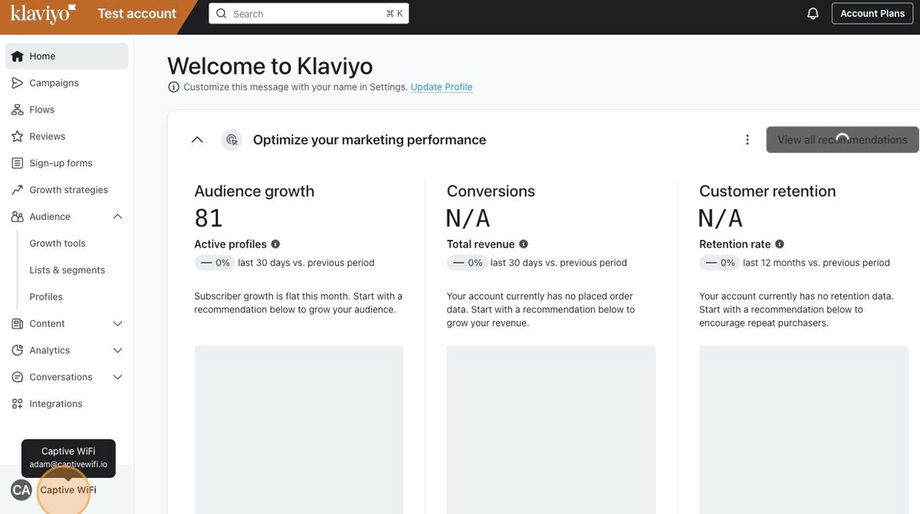The width and height of the screenshot is (920, 514).
Task: Click Active profiles info icon
Action: (276, 244)
